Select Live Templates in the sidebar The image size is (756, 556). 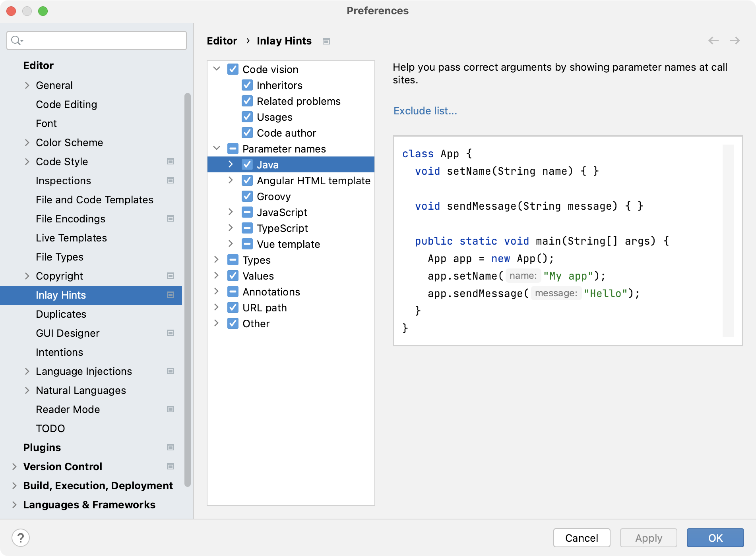coord(71,238)
